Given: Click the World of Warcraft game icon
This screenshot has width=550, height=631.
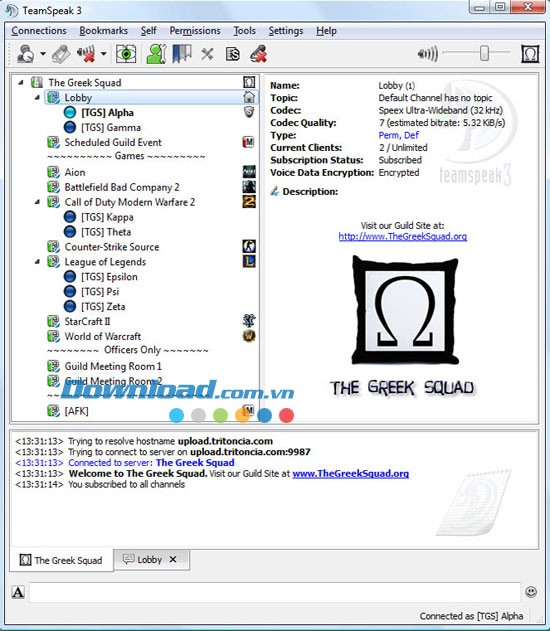Looking at the screenshot, I should pos(249,336).
